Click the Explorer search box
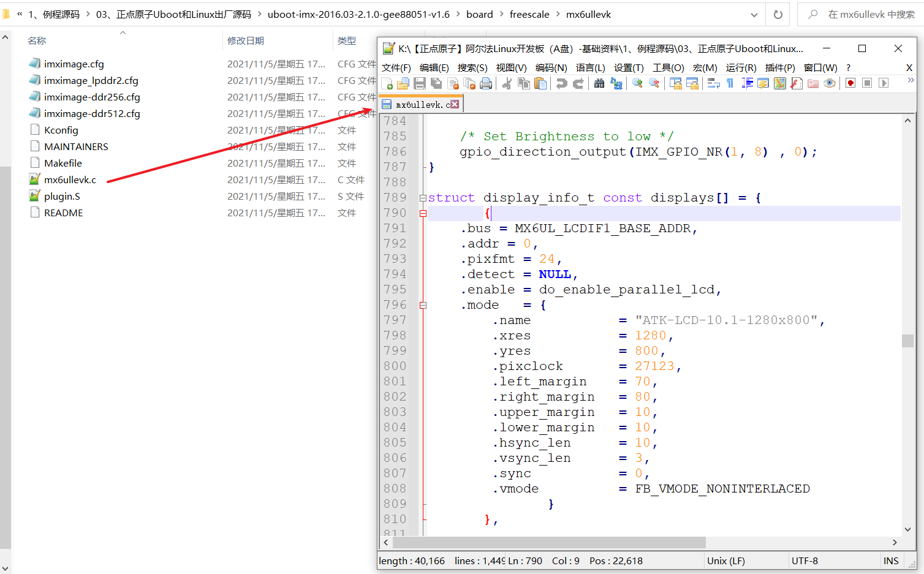 point(860,15)
